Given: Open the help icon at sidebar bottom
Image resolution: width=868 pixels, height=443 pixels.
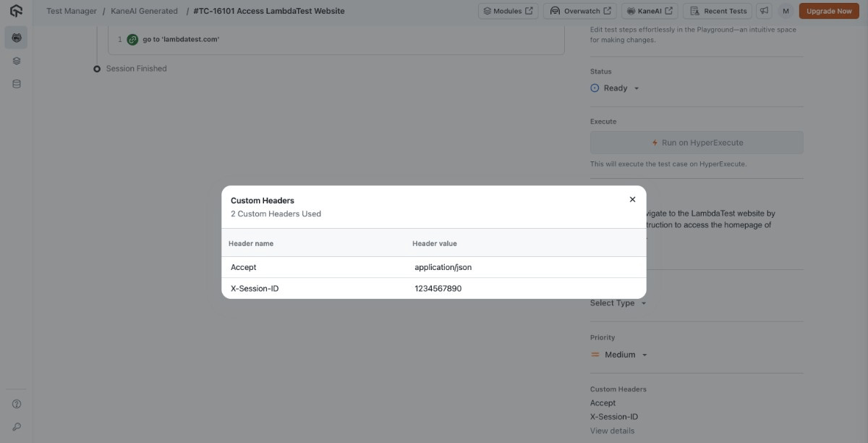Looking at the screenshot, I should 16,403.
